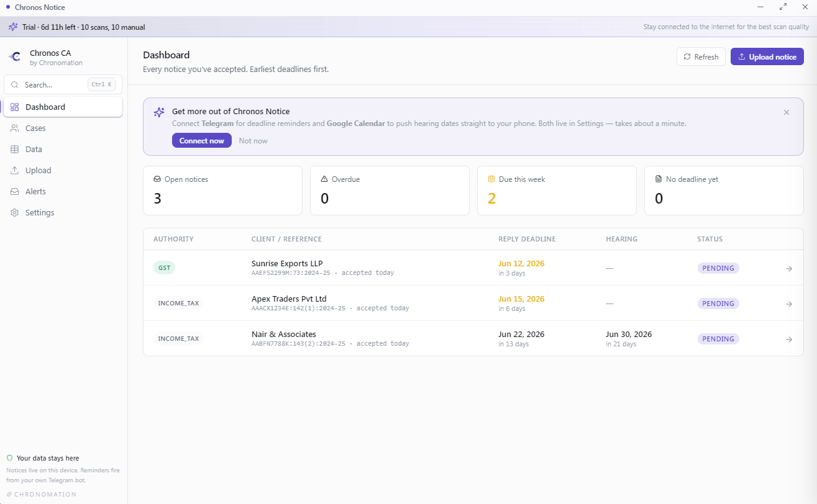This screenshot has height=504, width=817.
Task: Click the Sunrise Exports LLP client name
Action: tap(287, 263)
